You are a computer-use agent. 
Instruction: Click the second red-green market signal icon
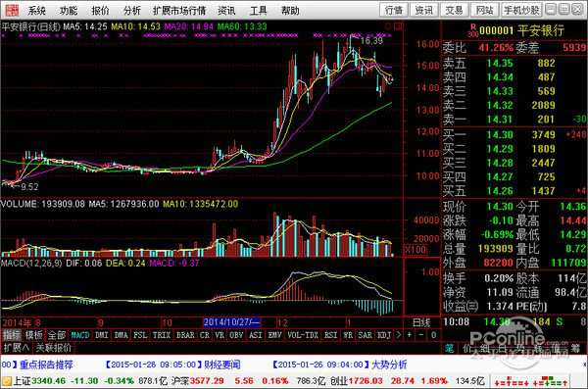pyautogui.click(x=550, y=381)
